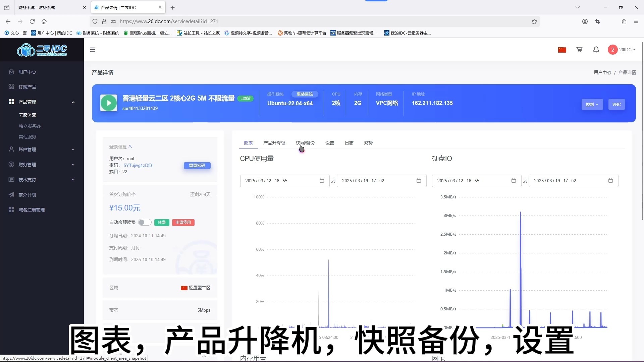
Task: Expand the 财务管理 sidebar menu
Action: point(42,165)
